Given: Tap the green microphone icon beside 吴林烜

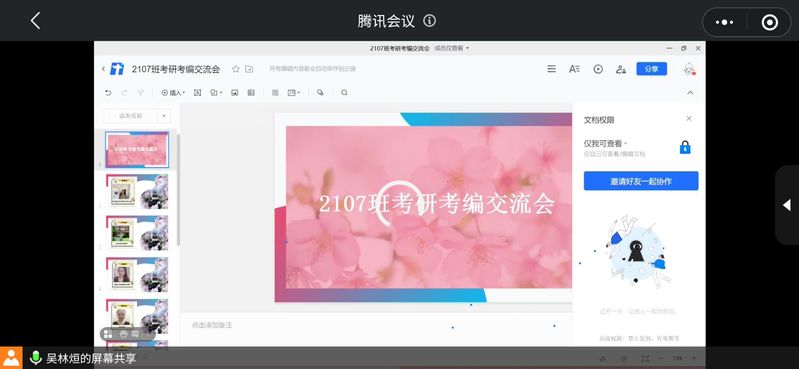Looking at the screenshot, I should (35, 358).
